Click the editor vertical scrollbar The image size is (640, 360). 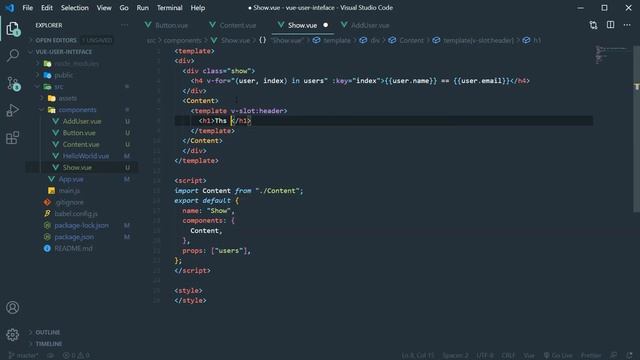(636, 129)
